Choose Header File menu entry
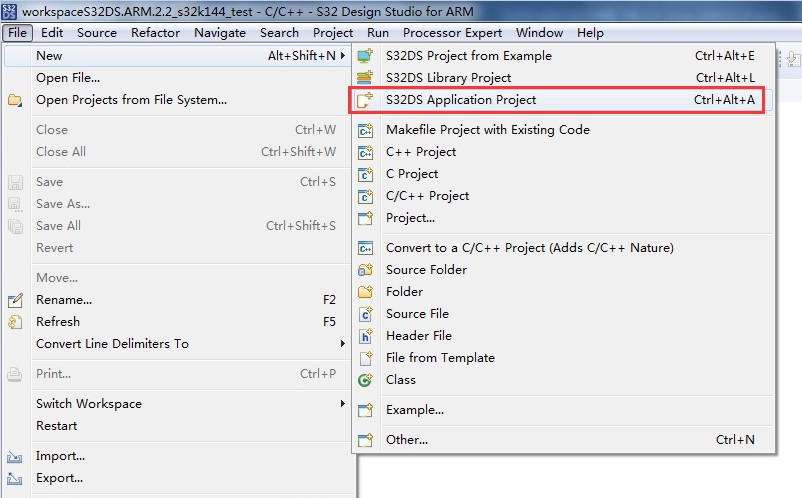This screenshot has height=498, width=802. [x=562, y=336]
